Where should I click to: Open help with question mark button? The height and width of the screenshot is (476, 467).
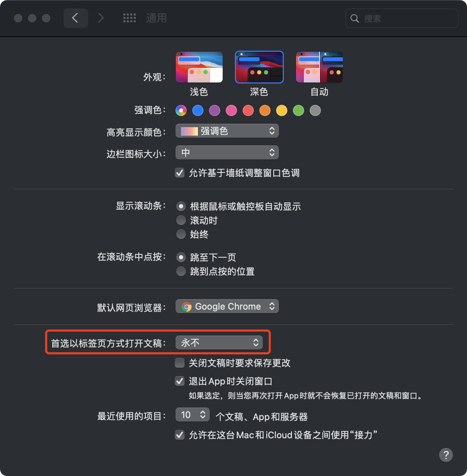coord(446,455)
